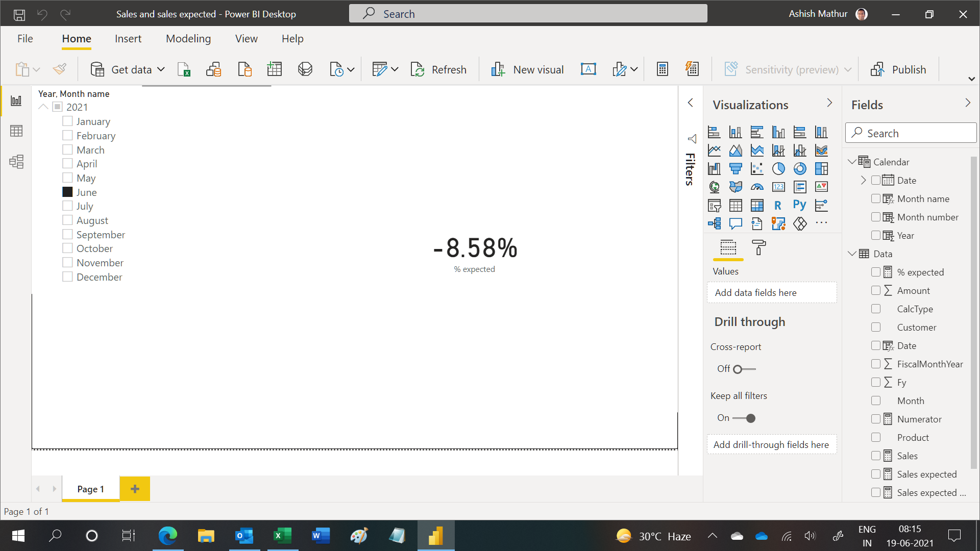Open Microsoft Edge from the taskbar
This screenshot has height=551, width=980.
168,536
